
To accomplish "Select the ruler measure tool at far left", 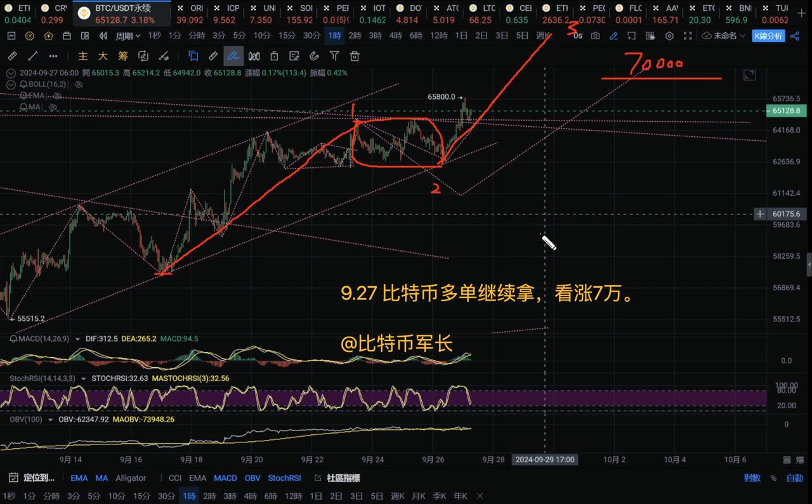I will 12,56.
